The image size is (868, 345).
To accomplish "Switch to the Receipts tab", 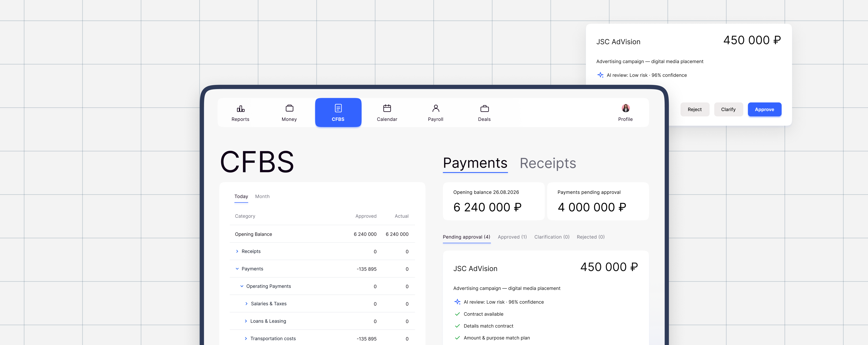I will pyautogui.click(x=548, y=163).
